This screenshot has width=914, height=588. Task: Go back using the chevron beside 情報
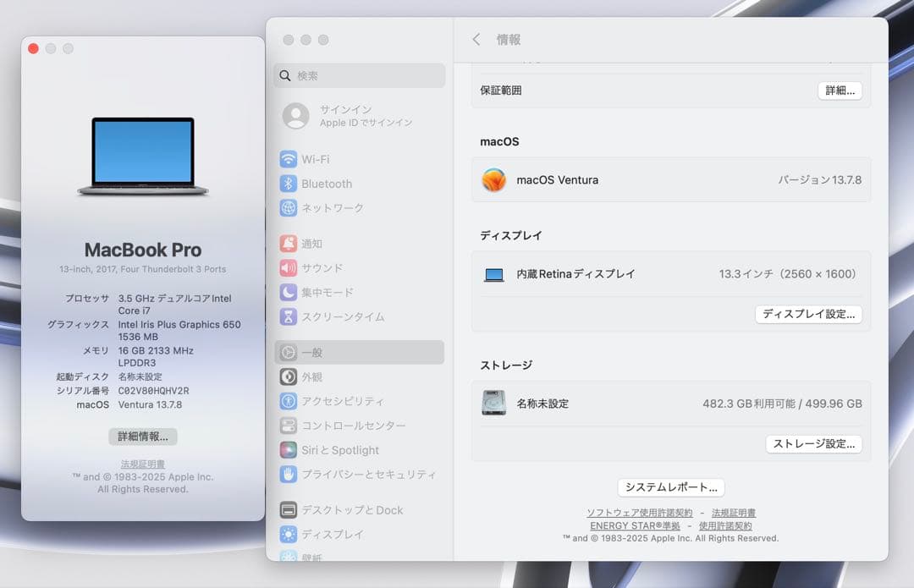click(476, 39)
